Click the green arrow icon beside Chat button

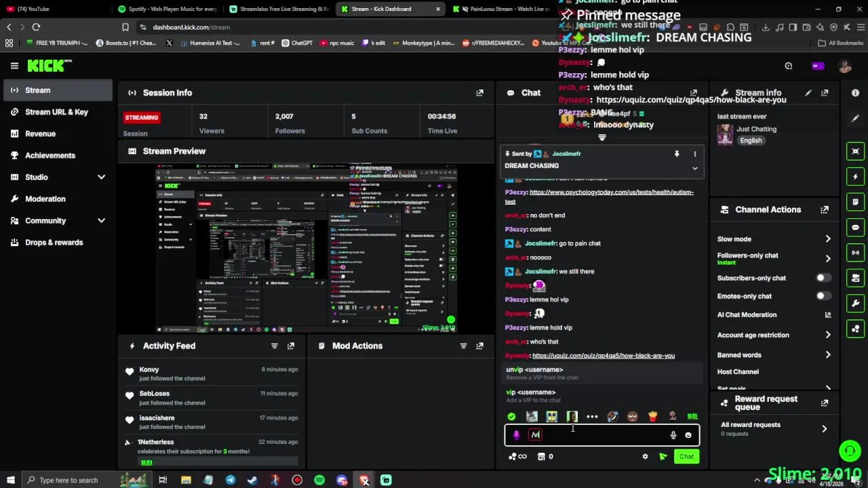tap(663, 457)
